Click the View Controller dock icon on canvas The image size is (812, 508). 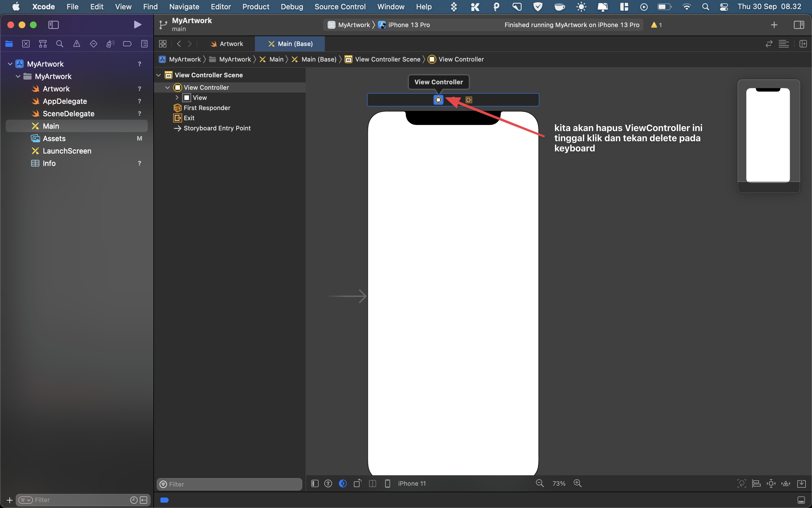pos(438,100)
